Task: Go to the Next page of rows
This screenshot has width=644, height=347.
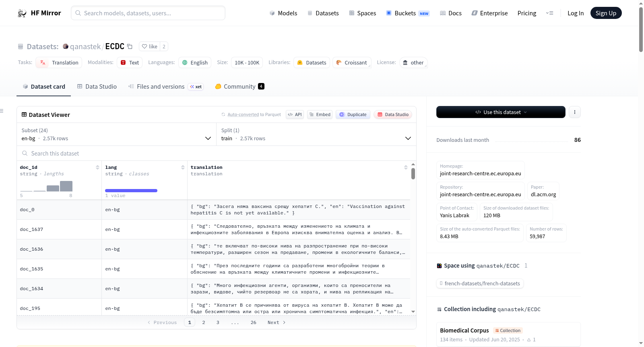Action: coord(277,322)
